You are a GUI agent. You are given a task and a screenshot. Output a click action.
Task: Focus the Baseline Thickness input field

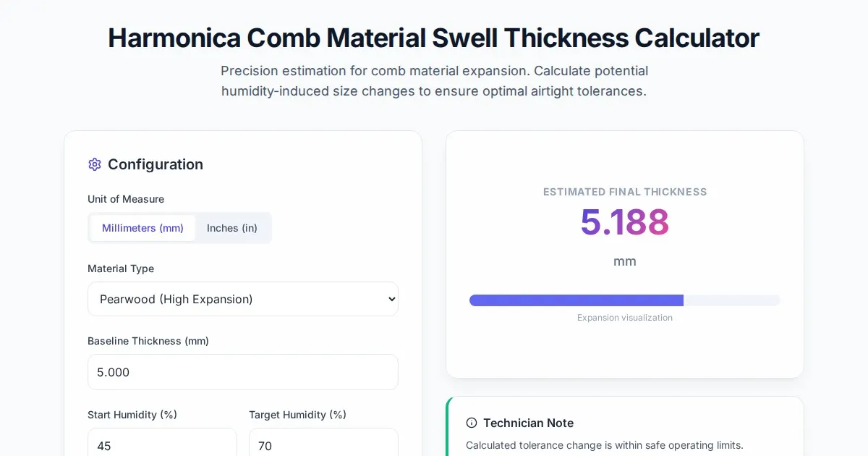coord(242,372)
